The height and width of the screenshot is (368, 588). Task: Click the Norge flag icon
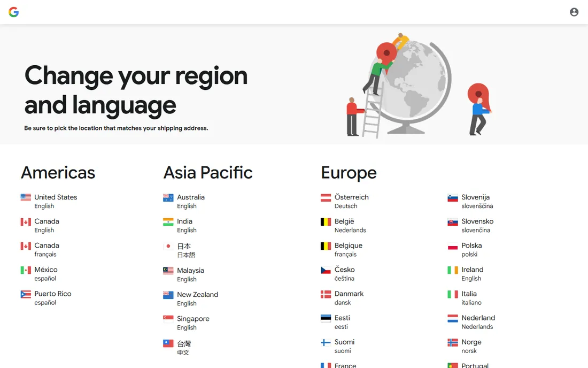pyautogui.click(x=453, y=342)
